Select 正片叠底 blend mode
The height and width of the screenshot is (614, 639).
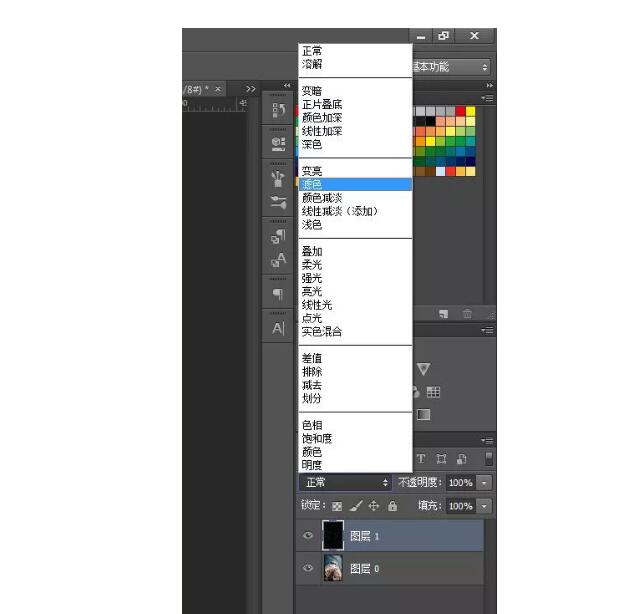coord(322,104)
